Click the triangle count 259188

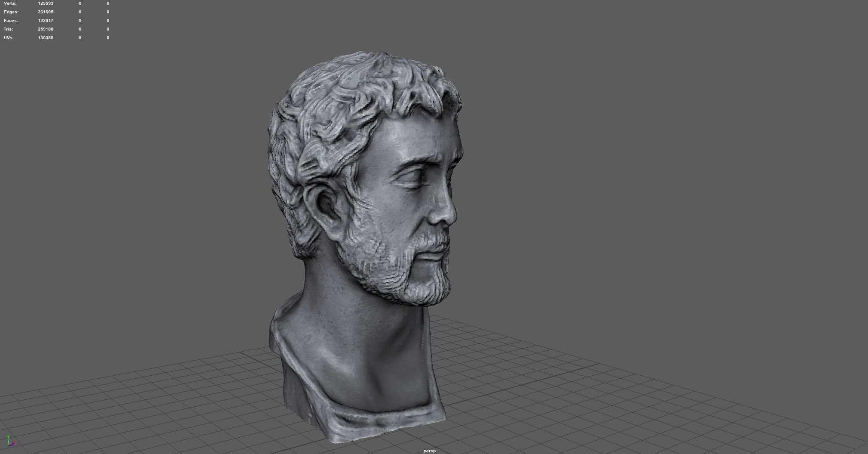tap(46, 29)
